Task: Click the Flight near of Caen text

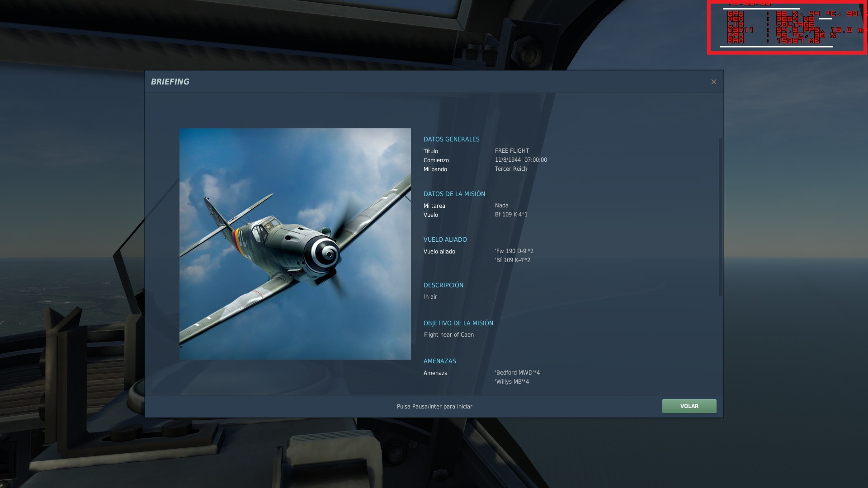Action: pos(448,335)
